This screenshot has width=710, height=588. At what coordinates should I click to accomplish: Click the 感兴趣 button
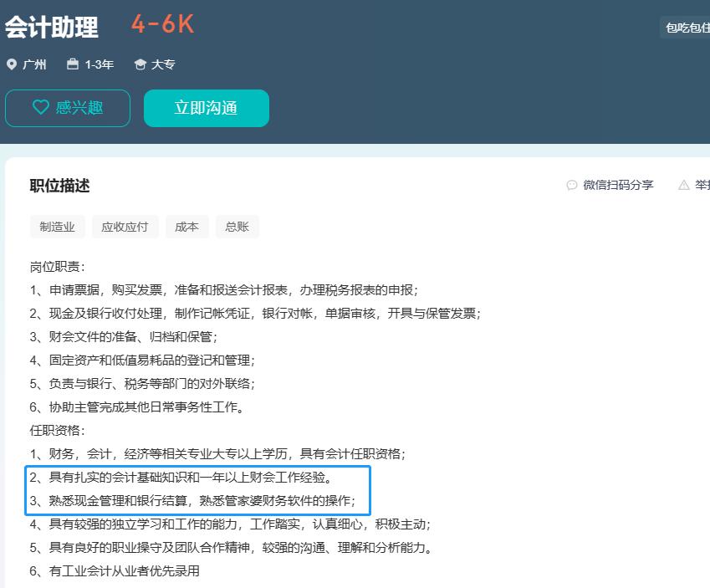tap(68, 108)
